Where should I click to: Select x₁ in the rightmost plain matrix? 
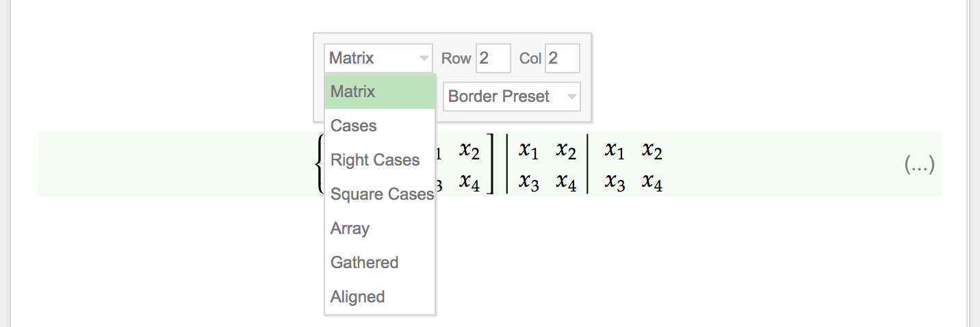click(x=615, y=149)
